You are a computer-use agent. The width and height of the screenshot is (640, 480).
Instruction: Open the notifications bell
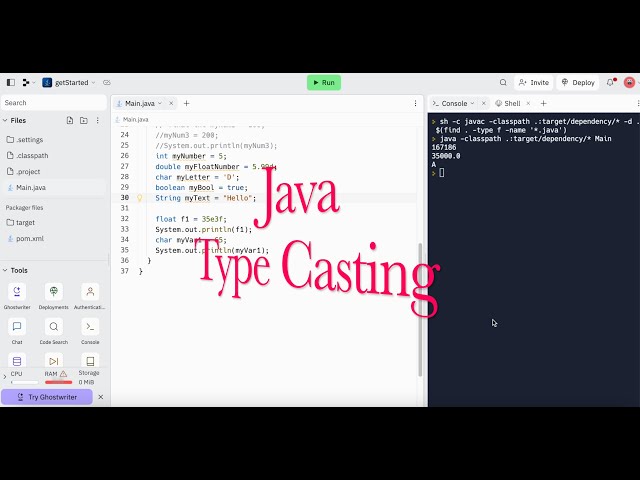(610, 82)
